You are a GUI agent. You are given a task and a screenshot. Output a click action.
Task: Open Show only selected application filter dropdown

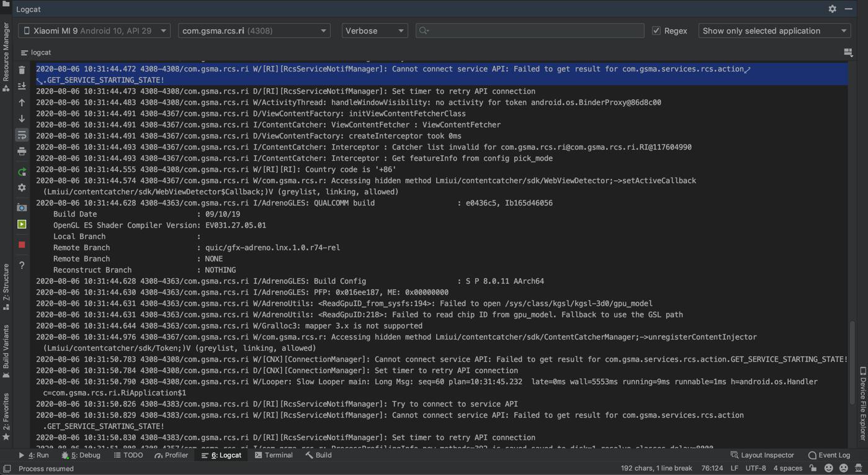click(774, 30)
